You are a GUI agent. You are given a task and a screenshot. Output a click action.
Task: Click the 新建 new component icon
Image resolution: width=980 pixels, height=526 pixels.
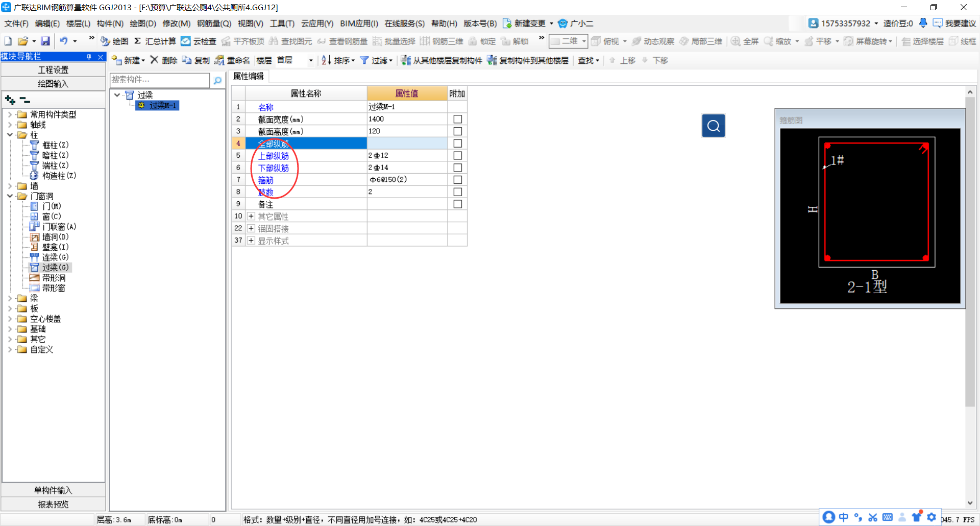click(117, 60)
